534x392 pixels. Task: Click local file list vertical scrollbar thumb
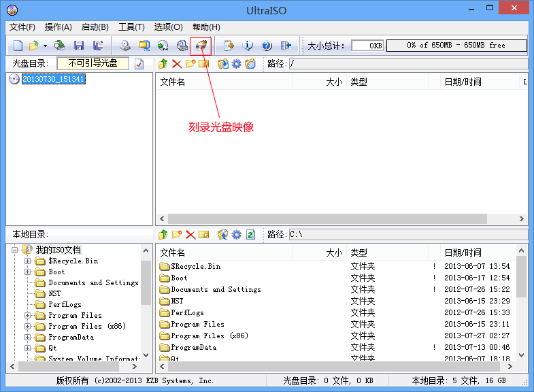521,277
